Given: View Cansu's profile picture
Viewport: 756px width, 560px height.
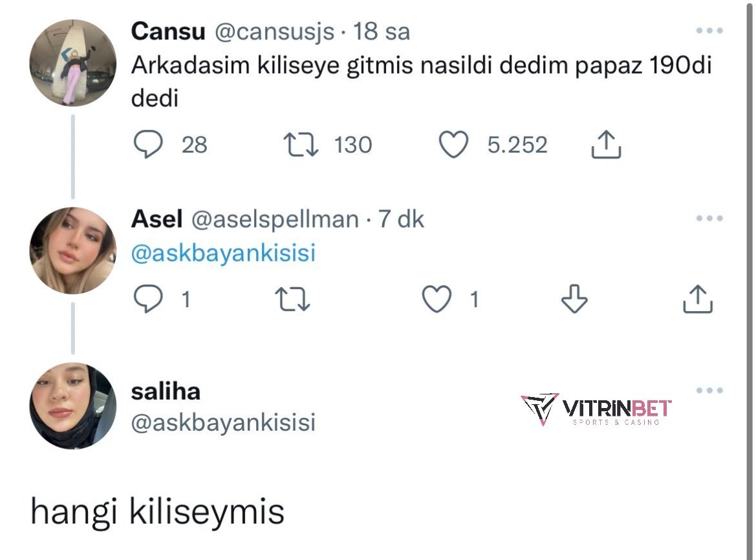Looking at the screenshot, I should click(73, 63).
